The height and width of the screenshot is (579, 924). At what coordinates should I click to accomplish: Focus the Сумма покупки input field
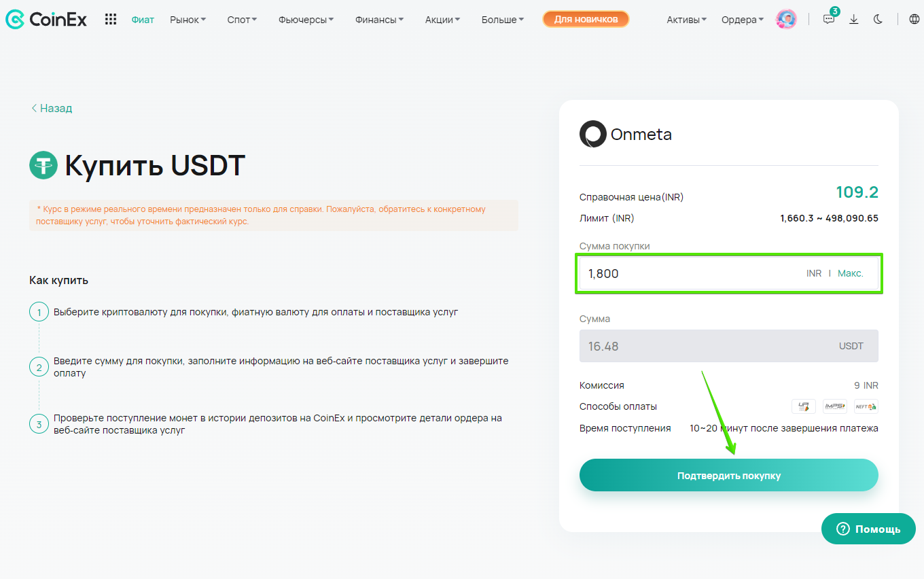(x=686, y=273)
